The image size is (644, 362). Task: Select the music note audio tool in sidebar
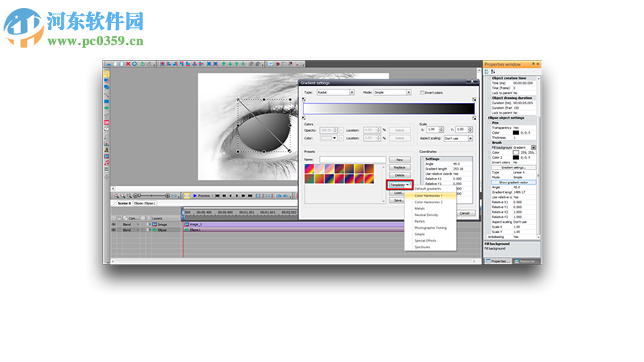click(x=107, y=163)
